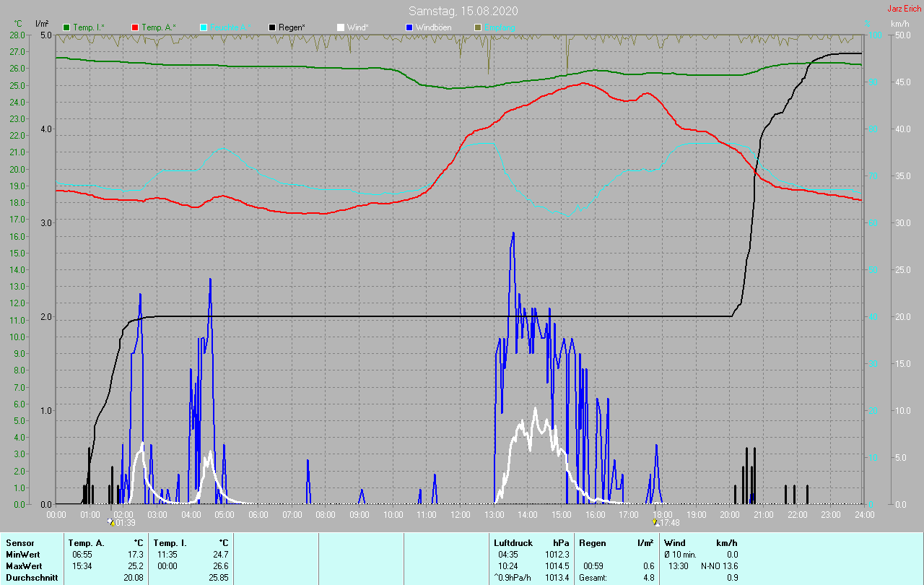The width and height of the screenshot is (924, 585).
Task: Click the blue Windböen legend swatch
Action: tap(409, 27)
